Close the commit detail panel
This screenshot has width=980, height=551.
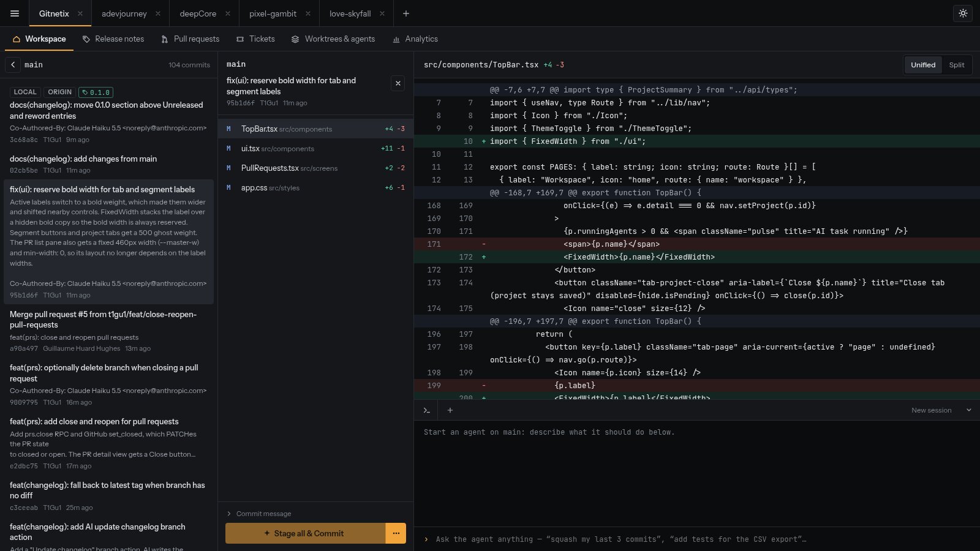pos(398,83)
